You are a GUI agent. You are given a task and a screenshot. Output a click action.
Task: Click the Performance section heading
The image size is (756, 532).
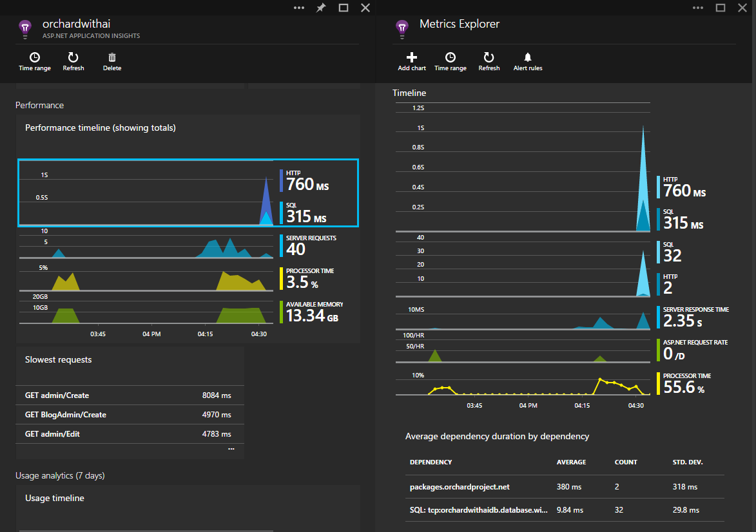coord(39,105)
